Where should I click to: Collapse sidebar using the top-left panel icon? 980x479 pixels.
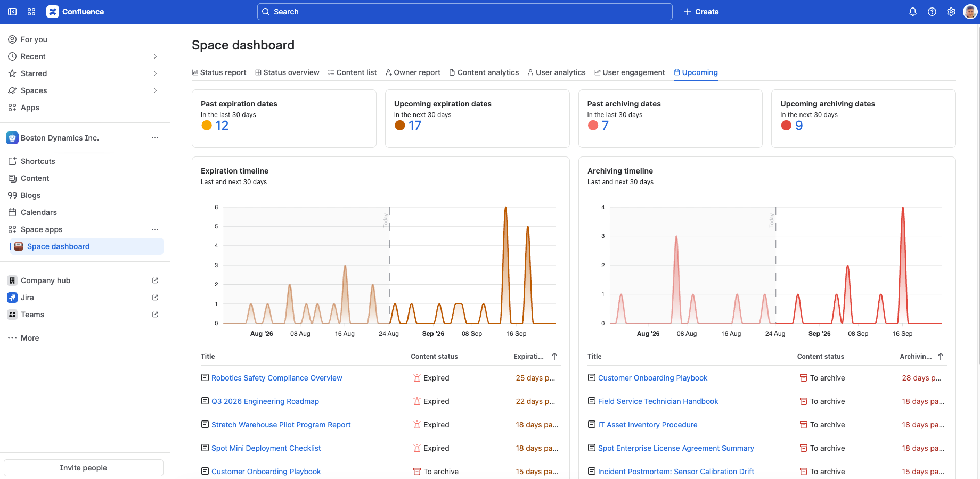pos(12,12)
